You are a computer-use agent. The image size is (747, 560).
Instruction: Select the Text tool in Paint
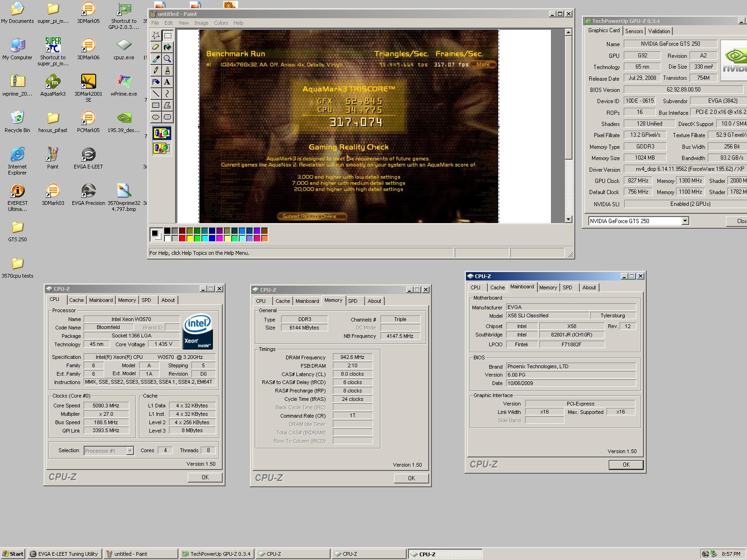[x=168, y=82]
